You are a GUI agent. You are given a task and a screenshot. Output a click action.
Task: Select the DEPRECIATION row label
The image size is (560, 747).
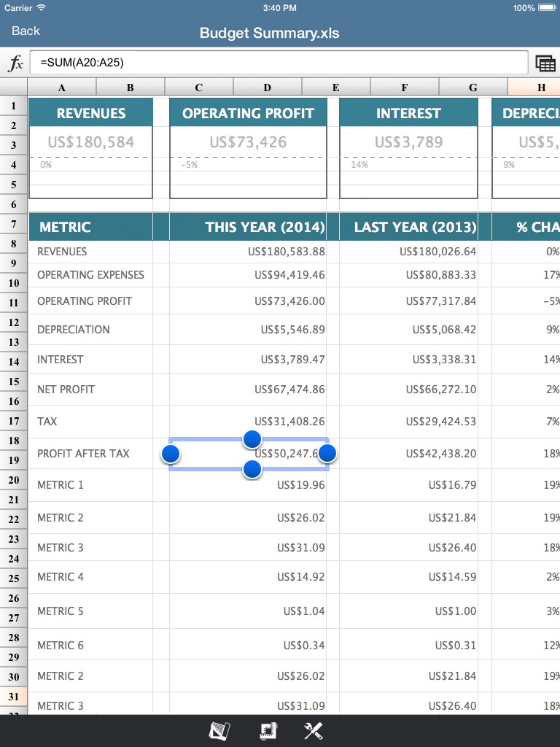[74, 329]
